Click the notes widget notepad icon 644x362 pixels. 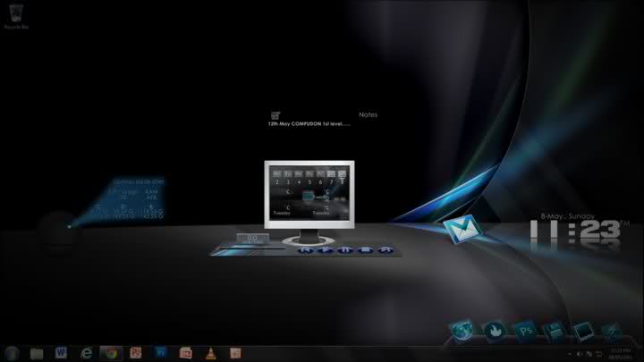click(x=275, y=115)
